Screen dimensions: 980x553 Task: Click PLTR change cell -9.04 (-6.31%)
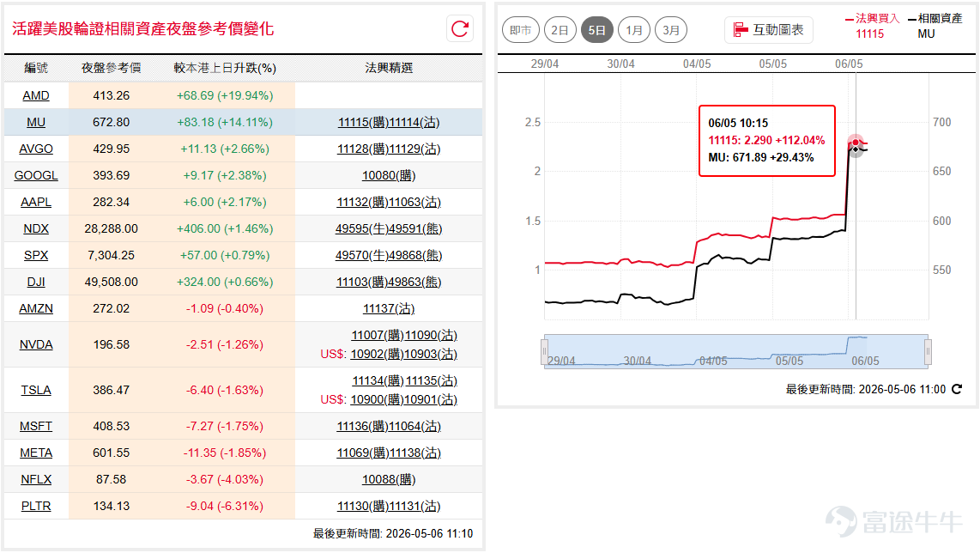[225, 506]
